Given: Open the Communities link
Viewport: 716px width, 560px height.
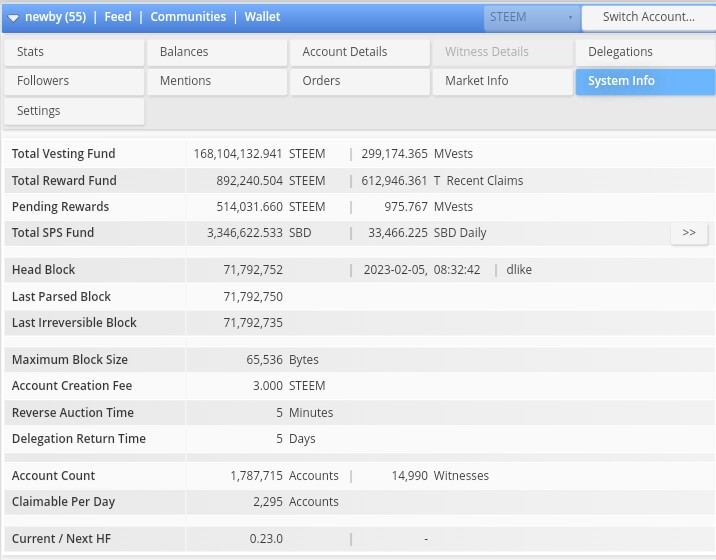Looking at the screenshot, I should 188,17.
